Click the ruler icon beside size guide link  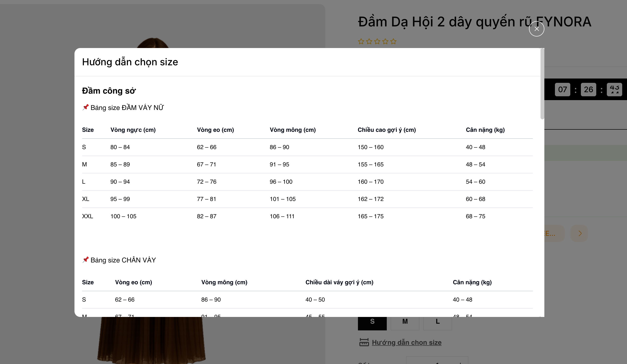[x=364, y=342]
